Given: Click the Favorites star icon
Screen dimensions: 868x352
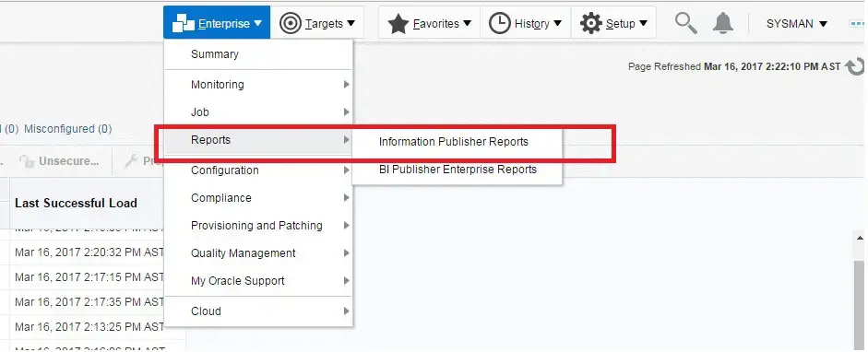Looking at the screenshot, I should [x=398, y=24].
